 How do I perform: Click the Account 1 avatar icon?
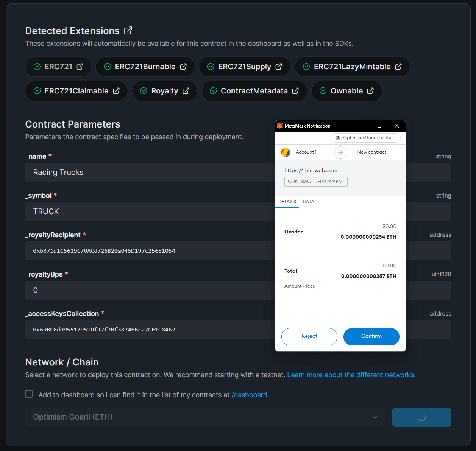pyautogui.click(x=287, y=152)
